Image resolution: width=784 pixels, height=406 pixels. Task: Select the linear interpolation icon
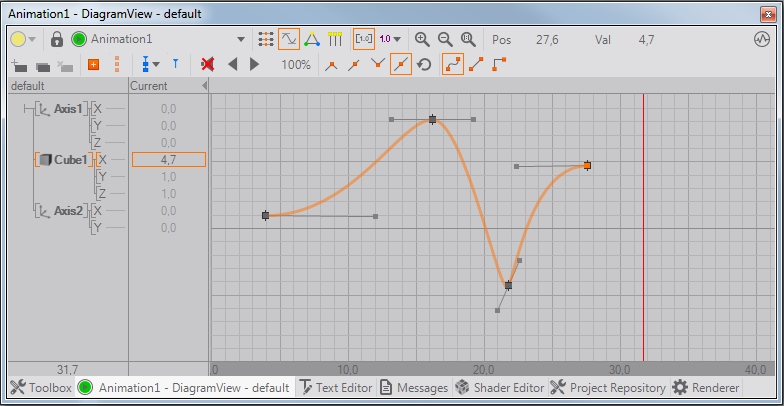point(476,64)
